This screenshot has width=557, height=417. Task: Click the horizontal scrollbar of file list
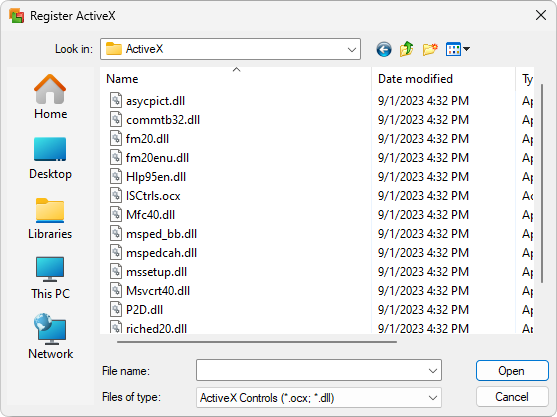(256, 342)
